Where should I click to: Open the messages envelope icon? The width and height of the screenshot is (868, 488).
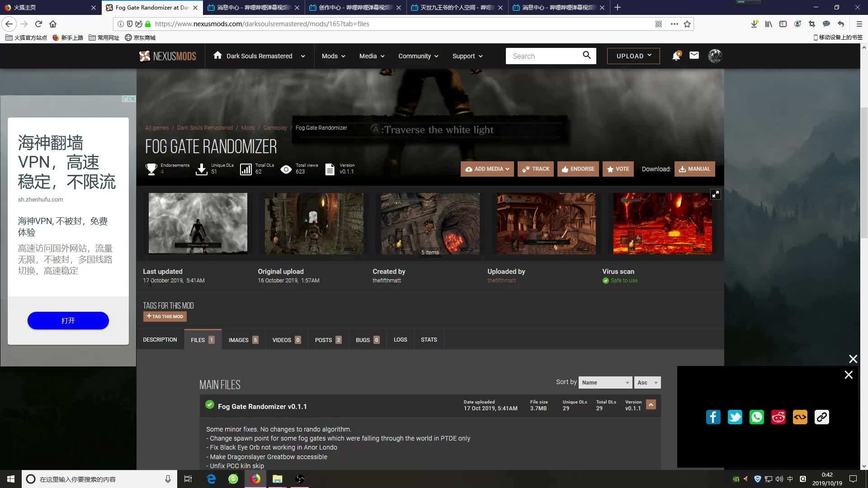click(694, 55)
